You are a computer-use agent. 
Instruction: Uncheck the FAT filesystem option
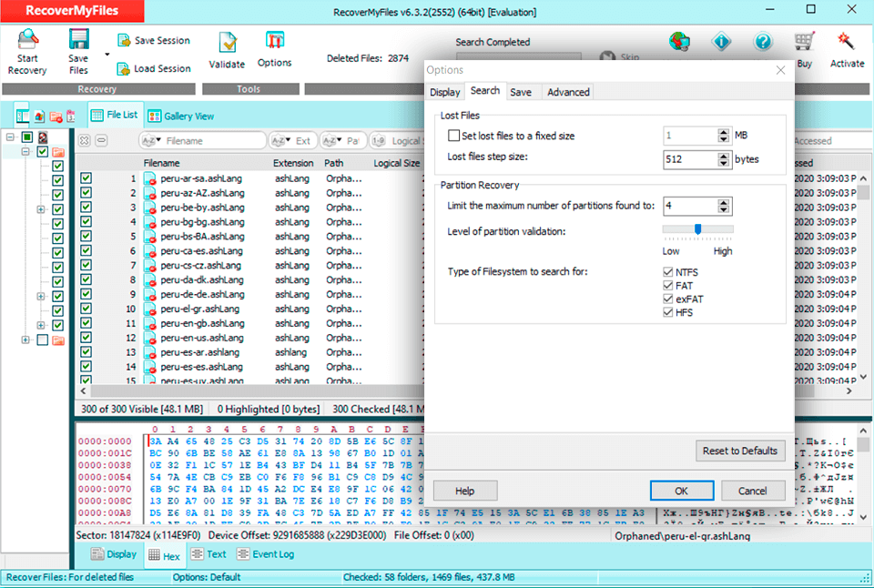coord(667,286)
